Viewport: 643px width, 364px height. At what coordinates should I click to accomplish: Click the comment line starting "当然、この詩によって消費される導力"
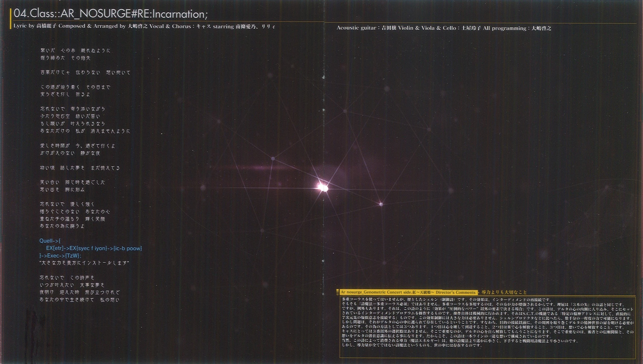coord(460,341)
